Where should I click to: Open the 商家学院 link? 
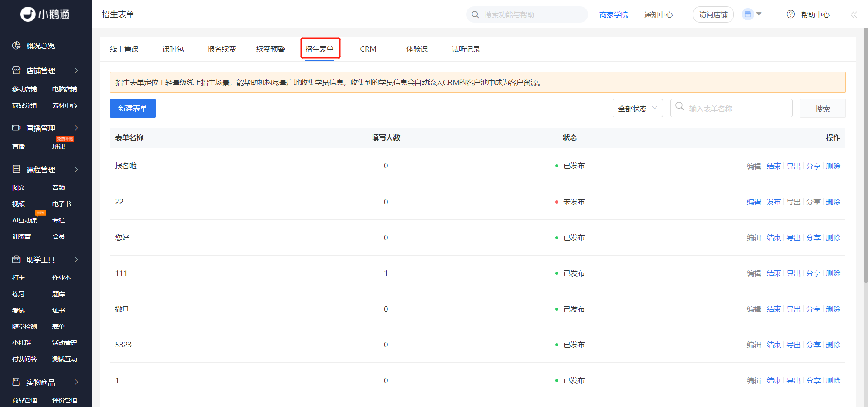pos(614,14)
